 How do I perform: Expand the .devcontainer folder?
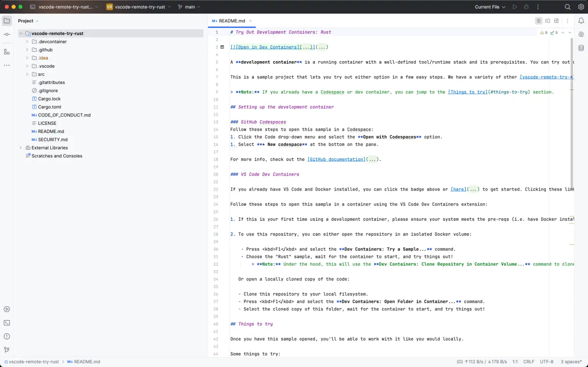click(x=27, y=42)
